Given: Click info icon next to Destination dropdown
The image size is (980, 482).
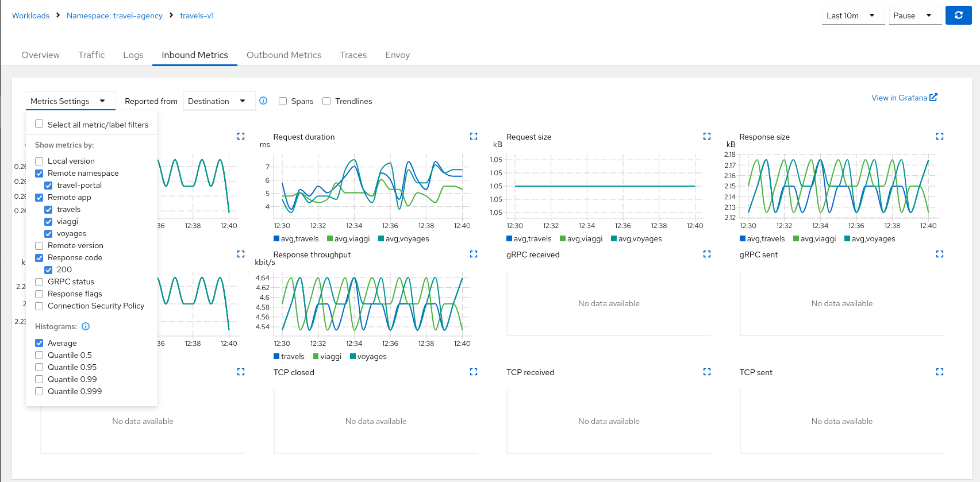Looking at the screenshot, I should 263,101.
